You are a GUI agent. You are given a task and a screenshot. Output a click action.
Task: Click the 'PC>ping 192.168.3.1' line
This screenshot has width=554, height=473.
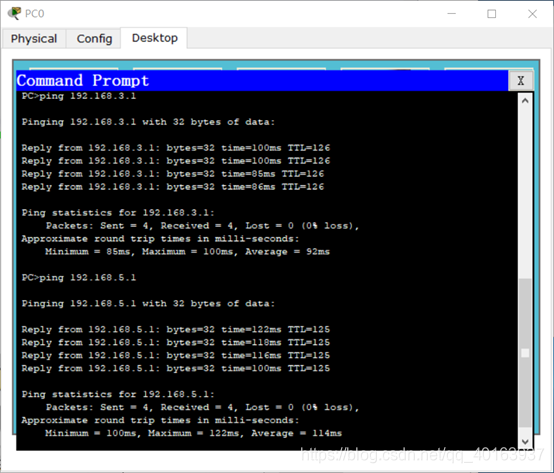pos(79,96)
